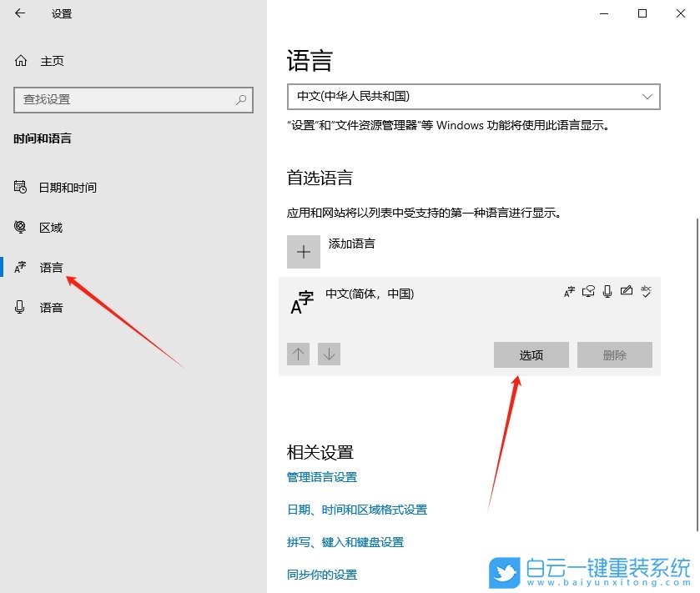The image size is (700, 593).
Task: Click the 区域 globe icon in sidebar
Action: (x=19, y=227)
